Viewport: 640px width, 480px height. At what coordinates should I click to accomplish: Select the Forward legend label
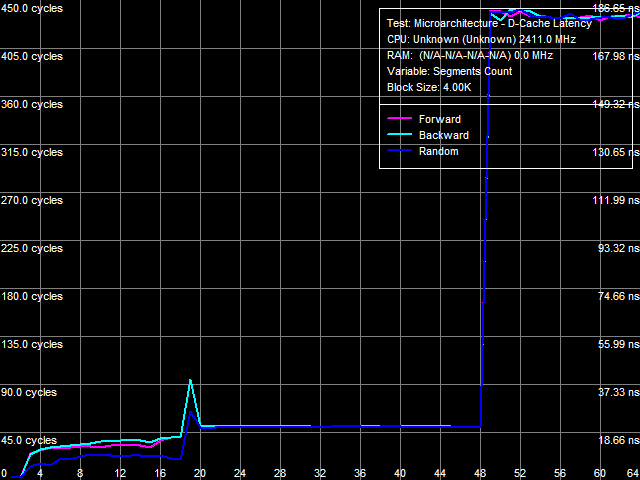[x=439, y=119]
